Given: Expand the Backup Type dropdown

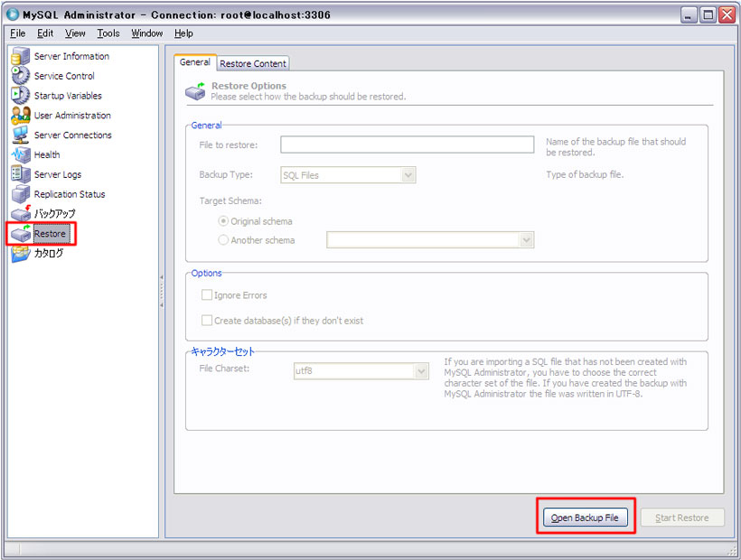Looking at the screenshot, I should (408, 175).
